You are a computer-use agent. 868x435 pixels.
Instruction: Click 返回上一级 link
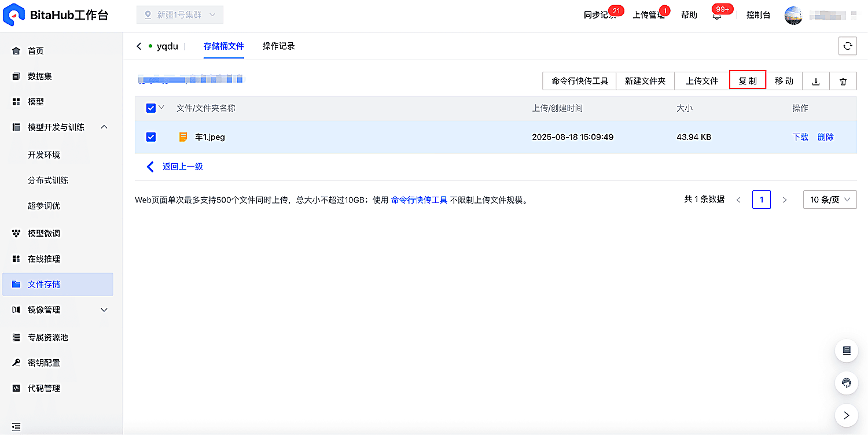click(182, 167)
